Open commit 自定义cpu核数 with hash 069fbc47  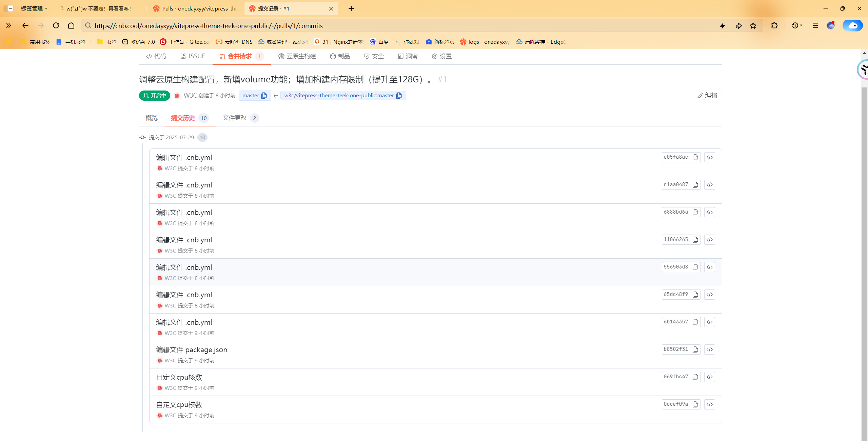179,377
